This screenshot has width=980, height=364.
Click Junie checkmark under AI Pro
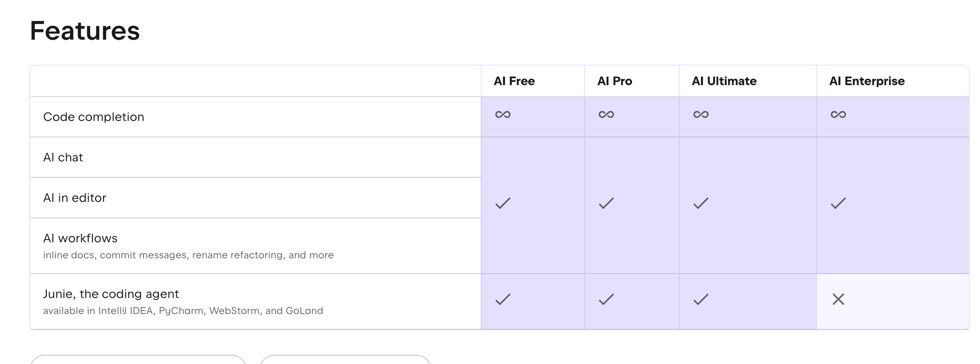coord(606,299)
